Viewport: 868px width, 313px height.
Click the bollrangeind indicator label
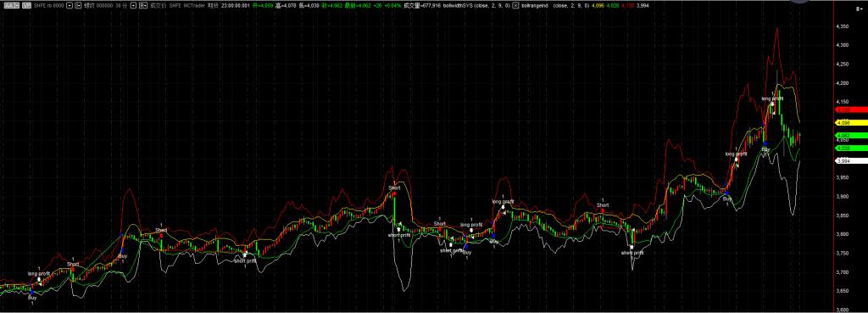tap(535, 6)
